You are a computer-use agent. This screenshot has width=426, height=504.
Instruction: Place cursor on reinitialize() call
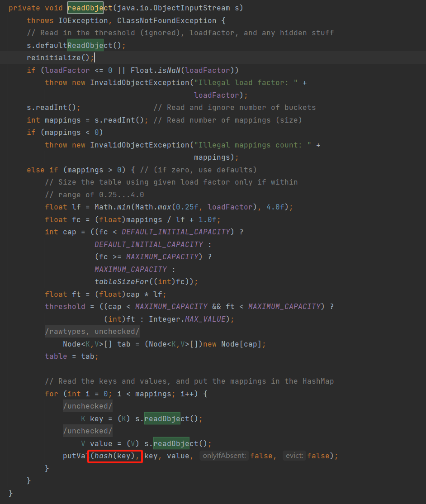click(58, 58)
